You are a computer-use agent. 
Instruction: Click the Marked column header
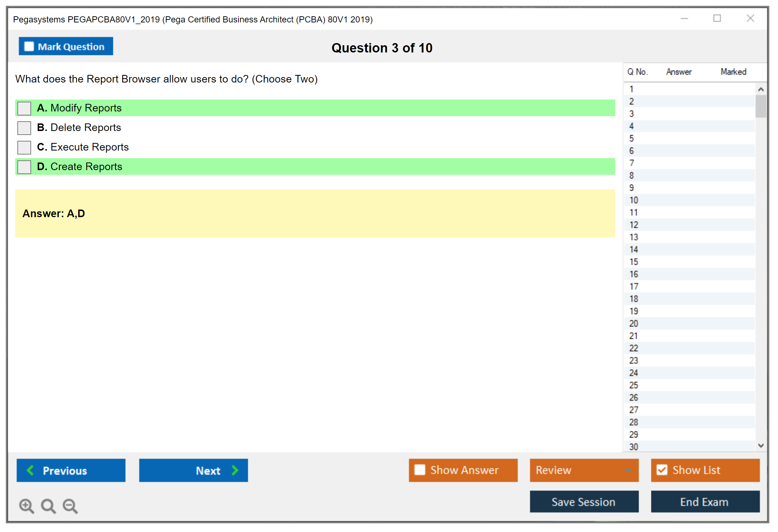point(733,72)
